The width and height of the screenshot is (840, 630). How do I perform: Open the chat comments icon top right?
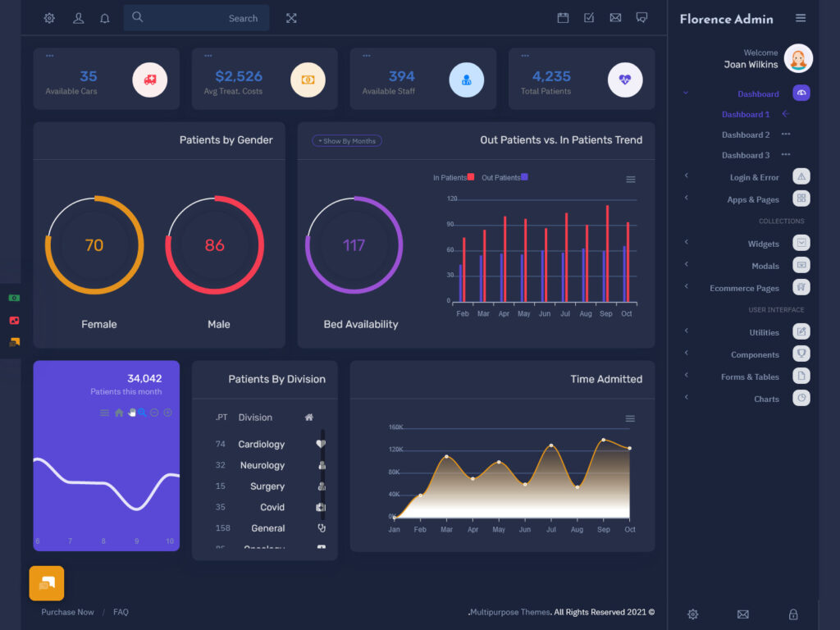[641, 17]
